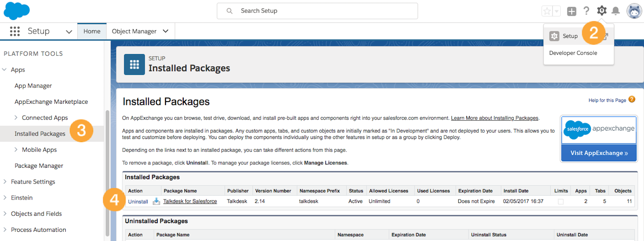Screen dimensions: 644x241
Task: Click the Setup menu item gear icon
Action: tap(554, 36)
